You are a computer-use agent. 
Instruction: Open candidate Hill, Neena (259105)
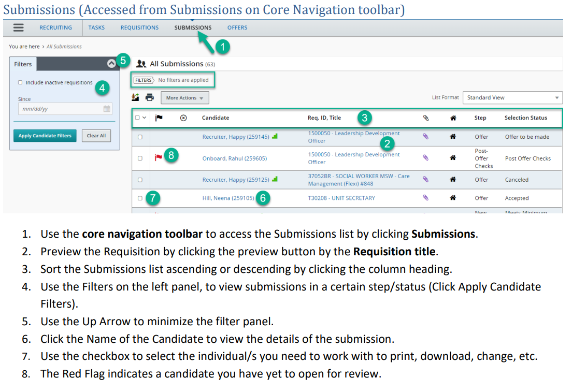(228, 198)
